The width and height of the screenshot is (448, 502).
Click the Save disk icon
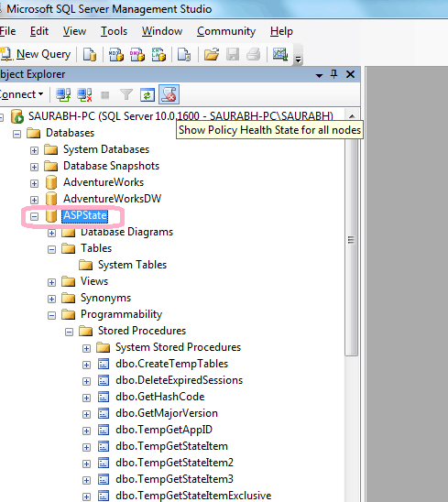coord(233,54)
